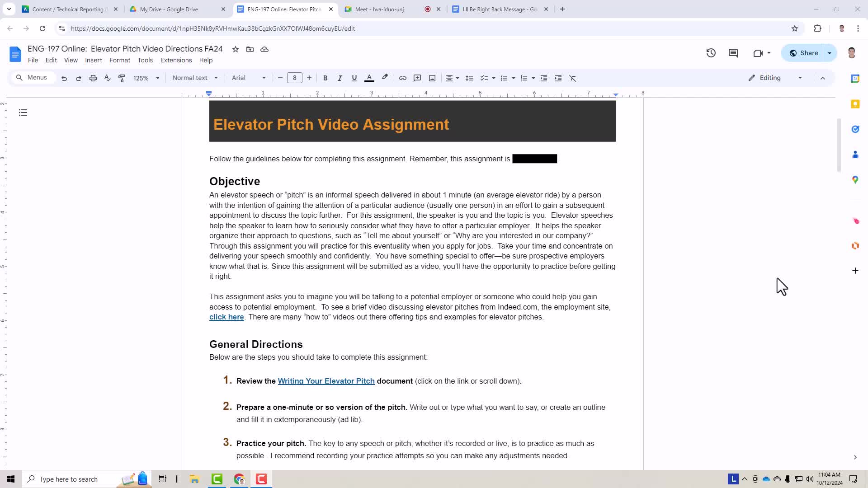Open Google Keep in side panel
The width and height of the screenshot is (868, 488).
[855, 104]
